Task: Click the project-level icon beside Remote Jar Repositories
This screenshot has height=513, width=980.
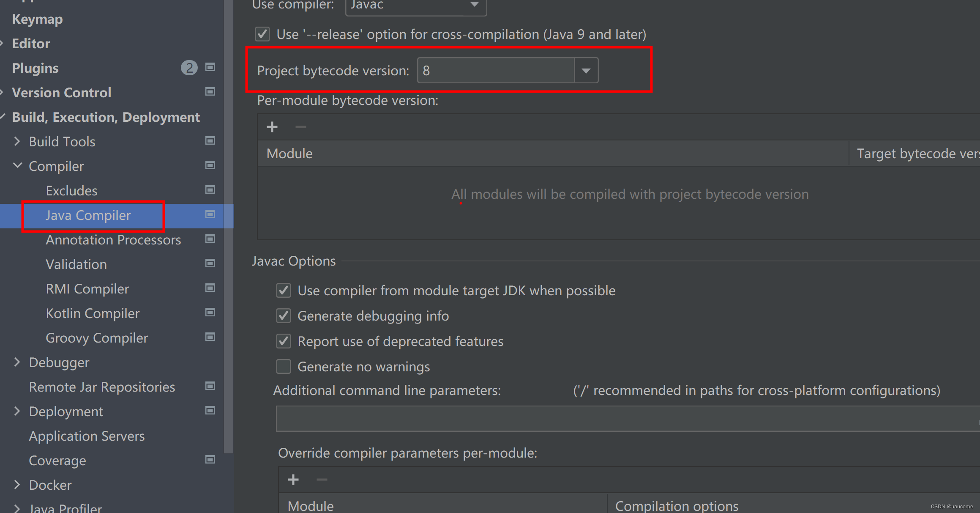Action: (x=210, y=386)
